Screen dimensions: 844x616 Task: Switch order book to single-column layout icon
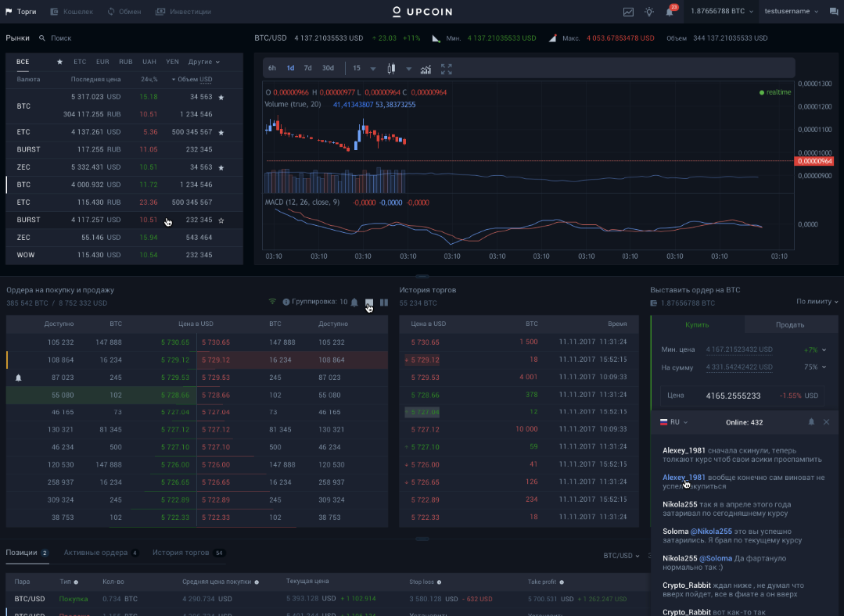coord(368,303)
